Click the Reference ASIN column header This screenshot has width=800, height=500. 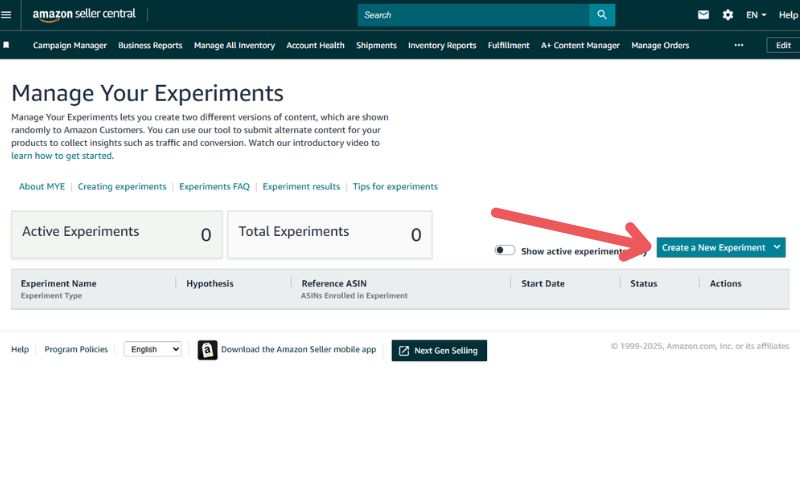[x=334, y=283]
